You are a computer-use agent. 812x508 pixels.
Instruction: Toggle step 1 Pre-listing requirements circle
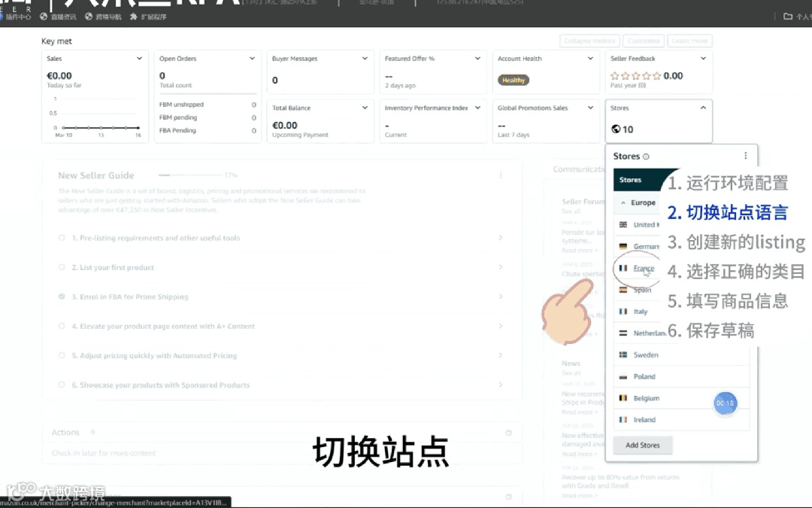[62, 238]
